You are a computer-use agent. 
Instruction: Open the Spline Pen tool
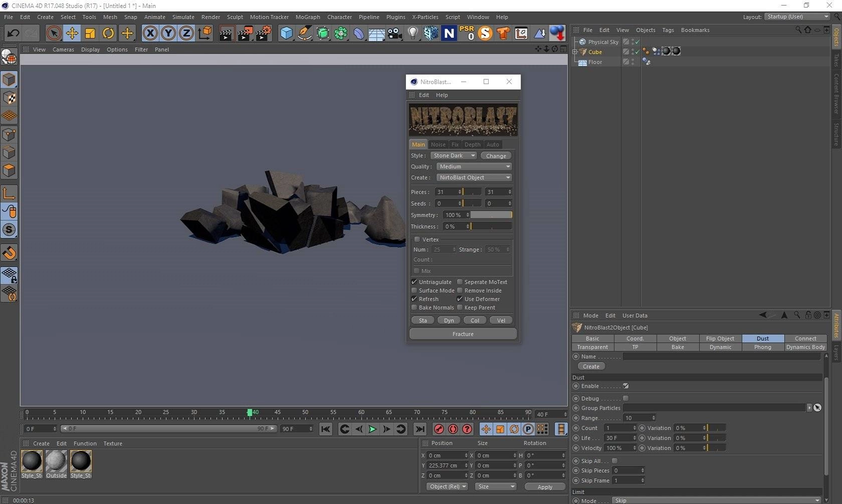click(x=304, y=34)
